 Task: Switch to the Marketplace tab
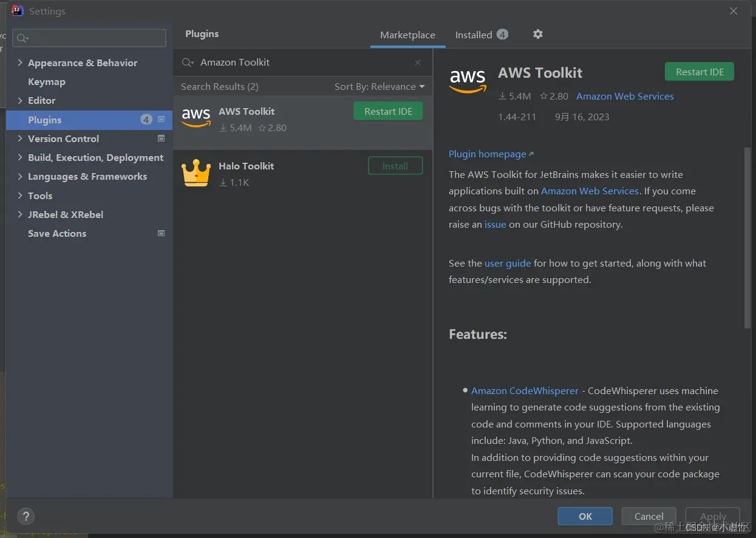click(x=407, y=35)
